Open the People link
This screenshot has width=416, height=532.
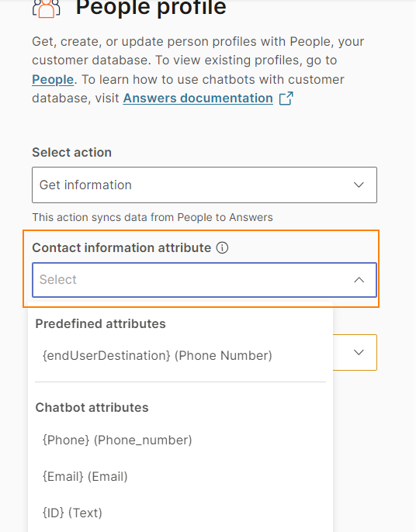coord(53,79)
